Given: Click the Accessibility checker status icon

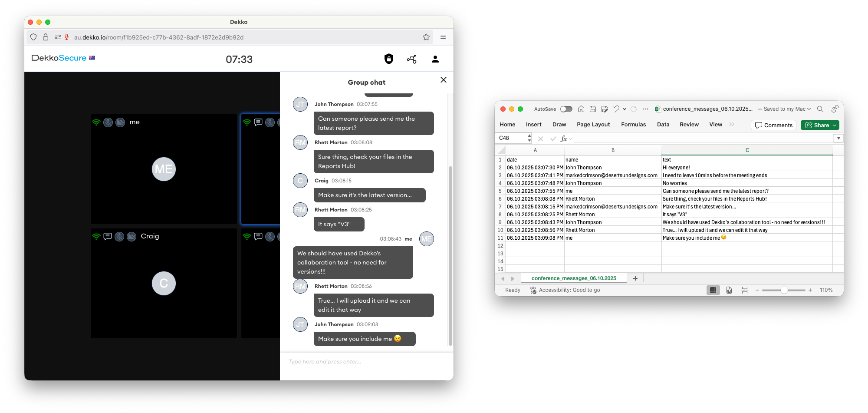Looking at the screenshot, I should 533,290.
